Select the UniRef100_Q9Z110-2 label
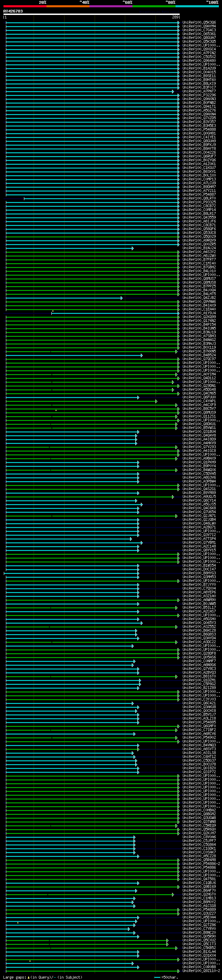Screen dimensions: 222x980 click(x=201, y=971)
